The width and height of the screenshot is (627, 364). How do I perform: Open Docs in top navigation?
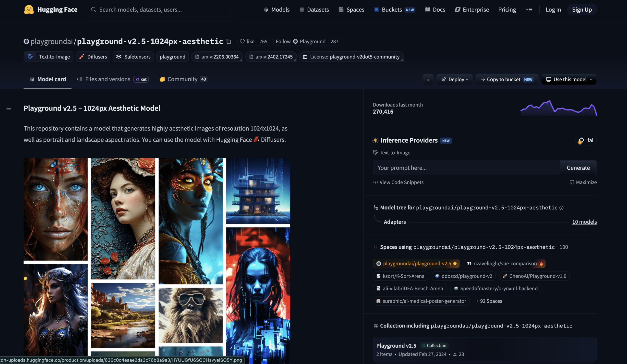pyautogui.click(x=435, y=10)
